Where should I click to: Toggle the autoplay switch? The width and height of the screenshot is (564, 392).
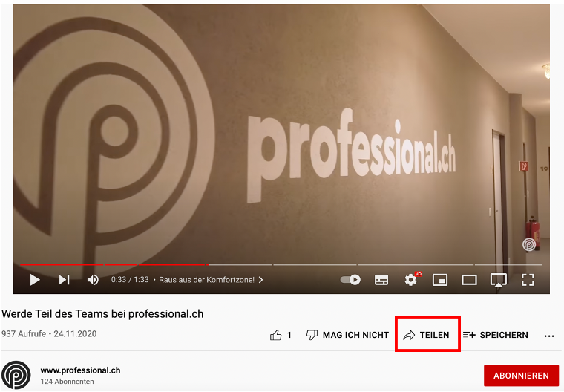pos(350,280)
